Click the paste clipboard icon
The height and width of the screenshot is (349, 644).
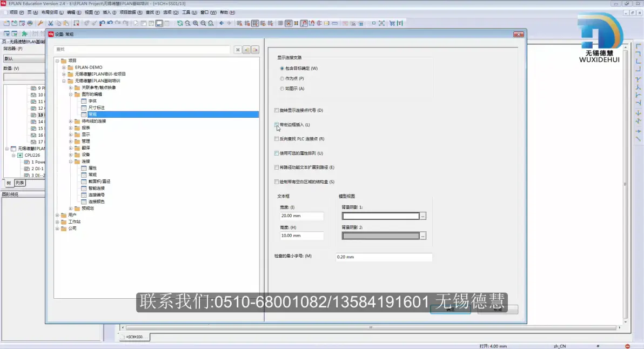(x=66, y=23)
